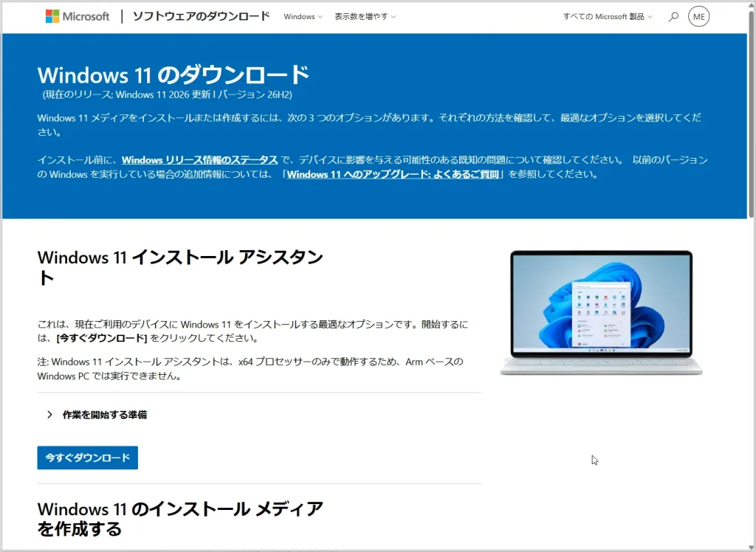Open the search magnifier icon
Screen dimensions: 756x552
tap(673, 17)
